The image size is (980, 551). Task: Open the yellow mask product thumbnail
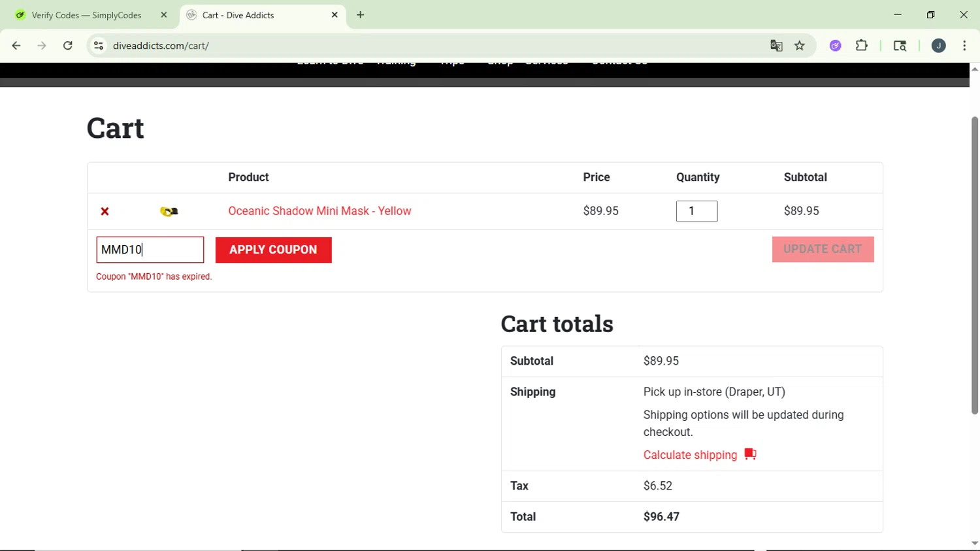pyautogui.click(x=169, y=211)
